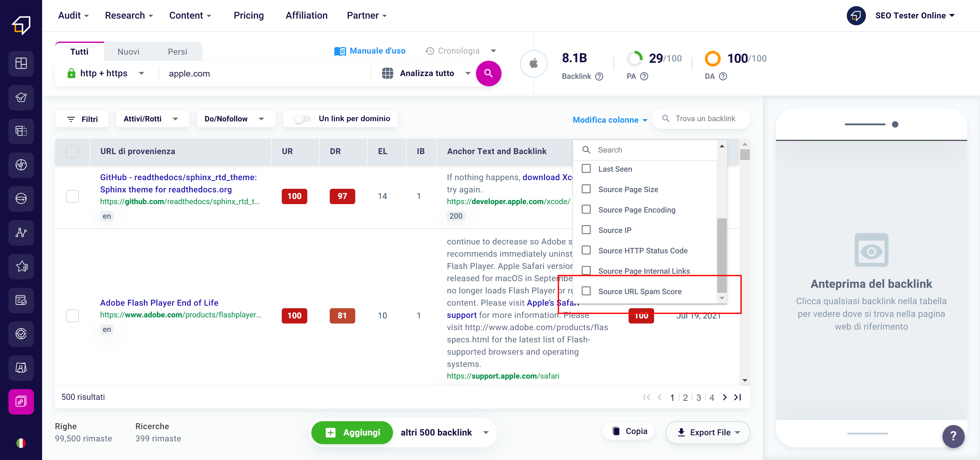Screen dimensions: 980x460
Task: Expand the Cronologia dropdown
Action: [x=493, y=51]
